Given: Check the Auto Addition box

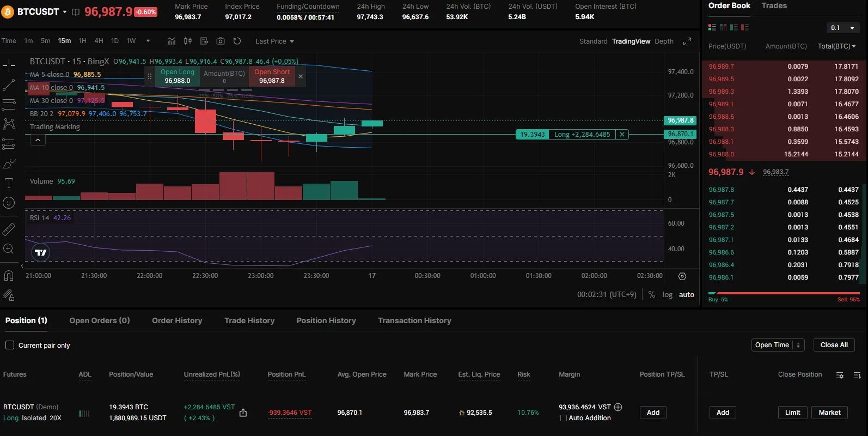Looking at the screenshot, I should (564, 418).
